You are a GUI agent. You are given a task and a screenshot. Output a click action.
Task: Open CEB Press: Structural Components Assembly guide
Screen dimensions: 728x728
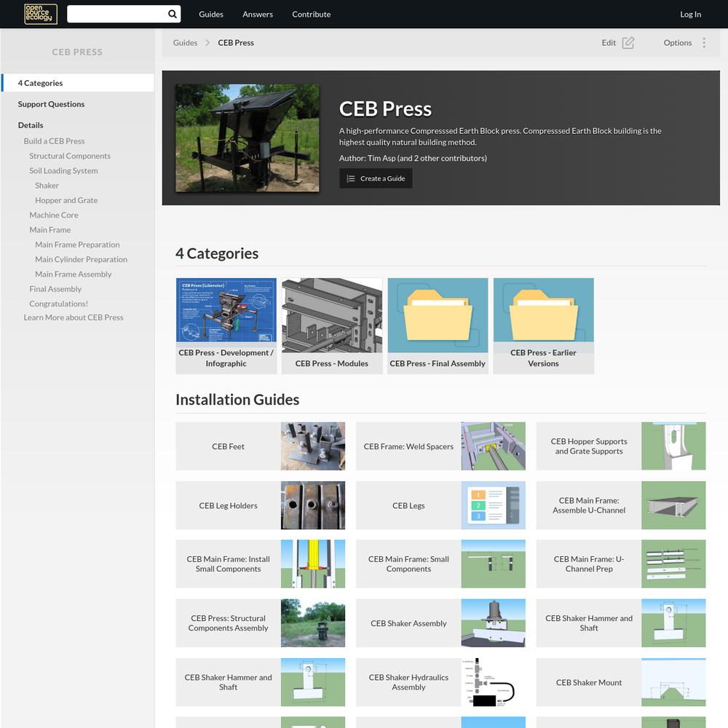click(261, 623)
